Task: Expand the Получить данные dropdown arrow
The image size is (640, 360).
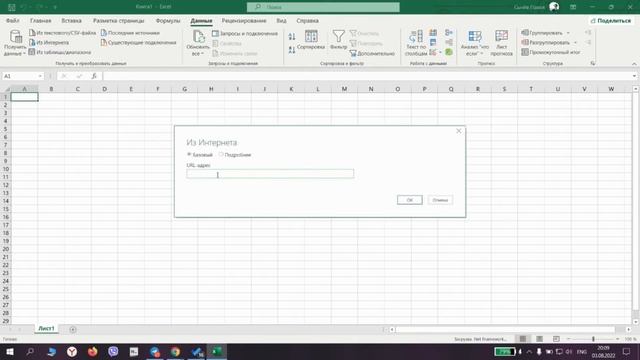Action: click(x=24, y=53)
